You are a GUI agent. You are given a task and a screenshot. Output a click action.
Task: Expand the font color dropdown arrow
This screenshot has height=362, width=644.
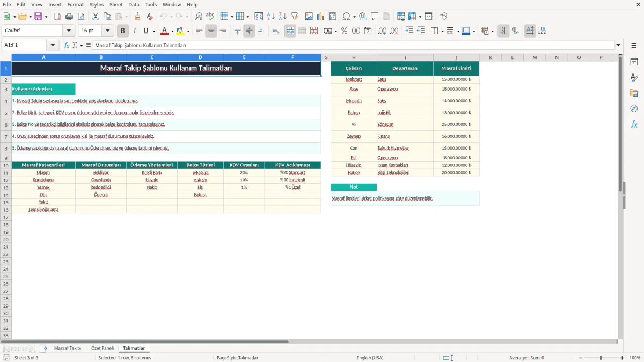(x=172, y=32)
